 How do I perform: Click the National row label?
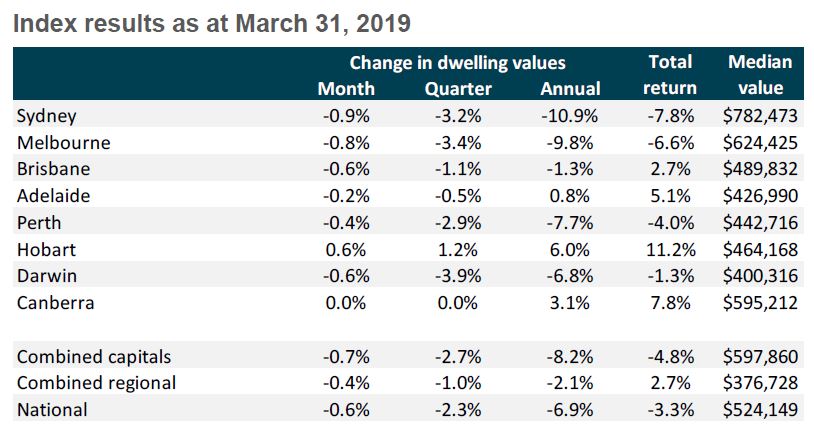pyautogui.click(x=52, y=408)
